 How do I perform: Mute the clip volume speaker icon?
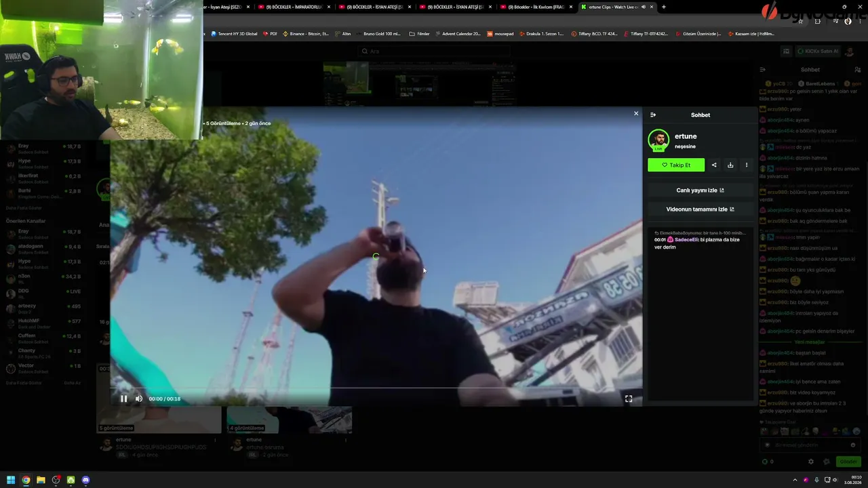coord(139,399)
